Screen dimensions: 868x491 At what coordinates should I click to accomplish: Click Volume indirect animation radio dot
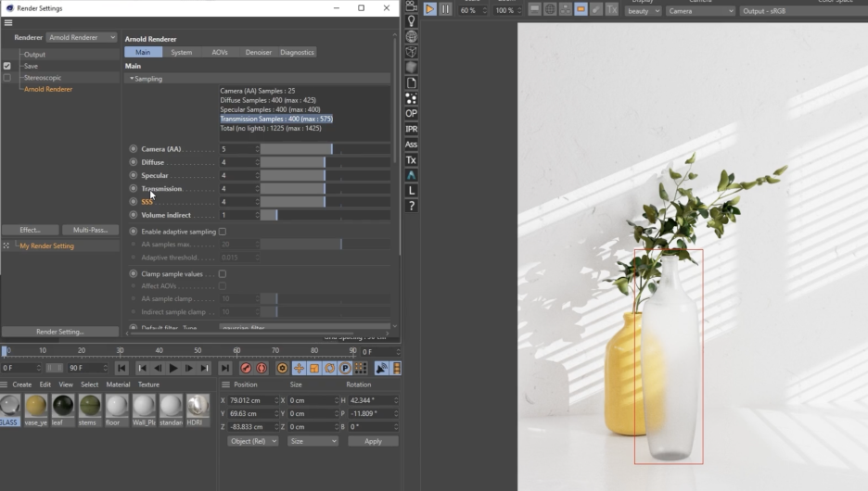tap(134, 215)
